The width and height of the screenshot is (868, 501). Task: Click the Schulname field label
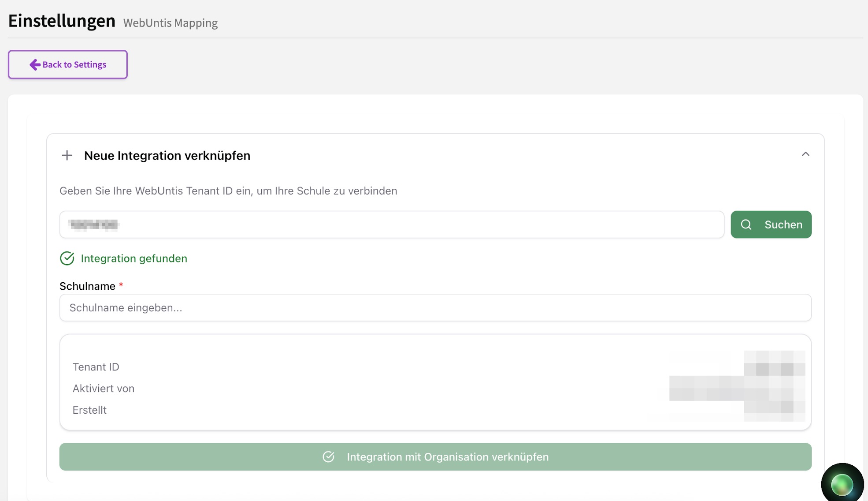point(87,286)
